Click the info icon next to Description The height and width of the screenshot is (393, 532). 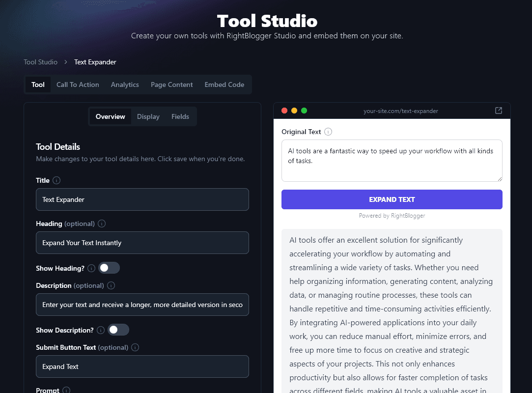111,285
